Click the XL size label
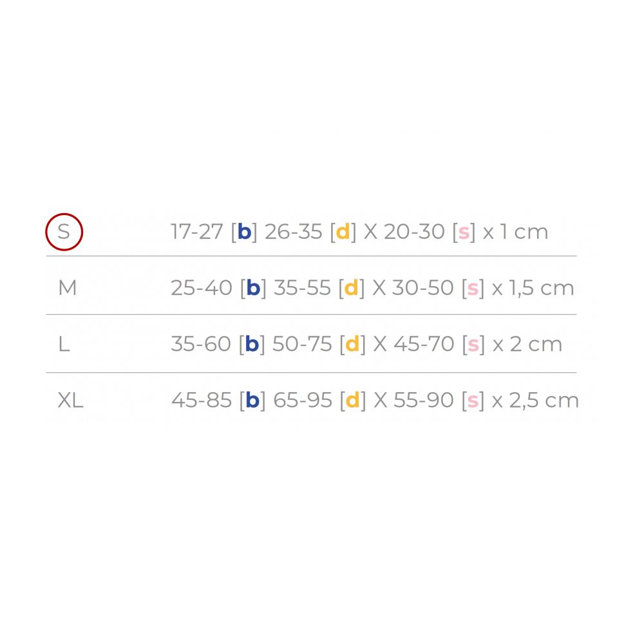The image size is (644, 644). click(71, 400)
